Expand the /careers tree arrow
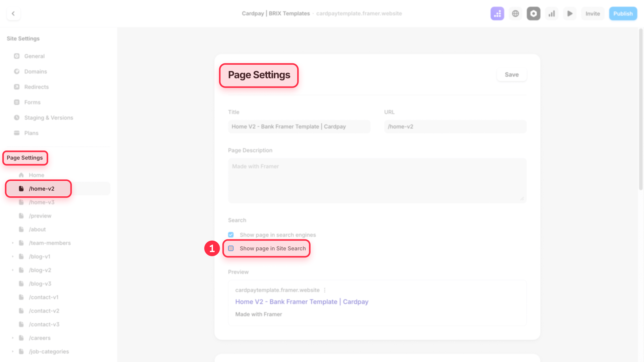Viewport: 644px width, 362px height. (x=13, y=338)
